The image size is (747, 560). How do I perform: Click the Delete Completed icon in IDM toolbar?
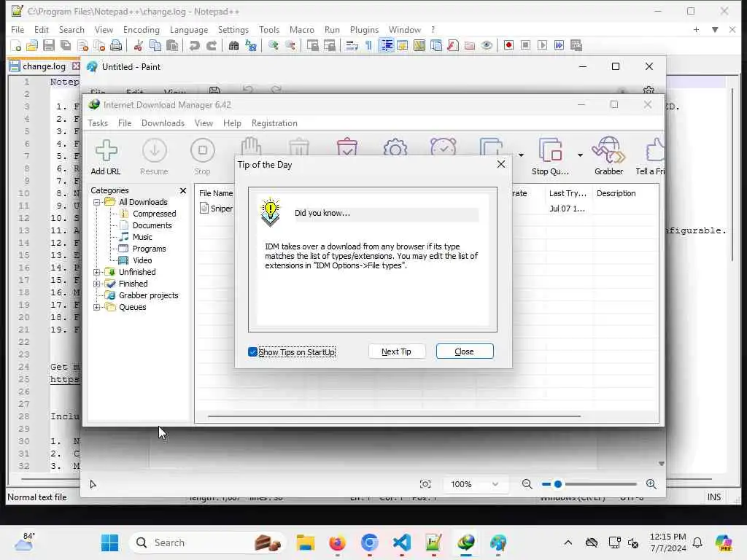click(x=347, y=147)
